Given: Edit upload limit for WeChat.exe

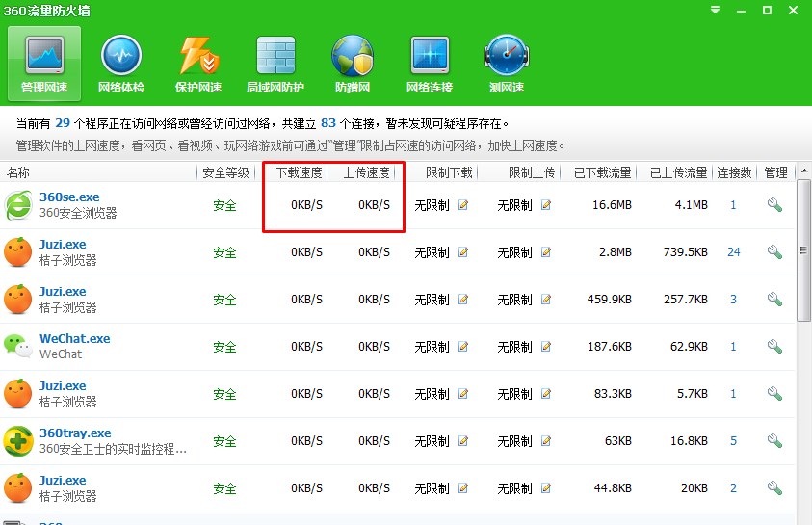Looking at the screenshot, I should (x=546, y=347).
